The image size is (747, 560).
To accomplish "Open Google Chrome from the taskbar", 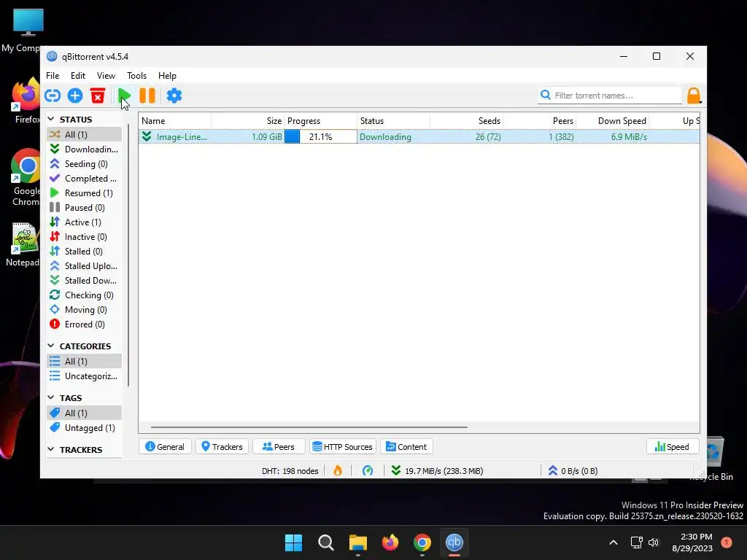I will [x=422, y=542].
